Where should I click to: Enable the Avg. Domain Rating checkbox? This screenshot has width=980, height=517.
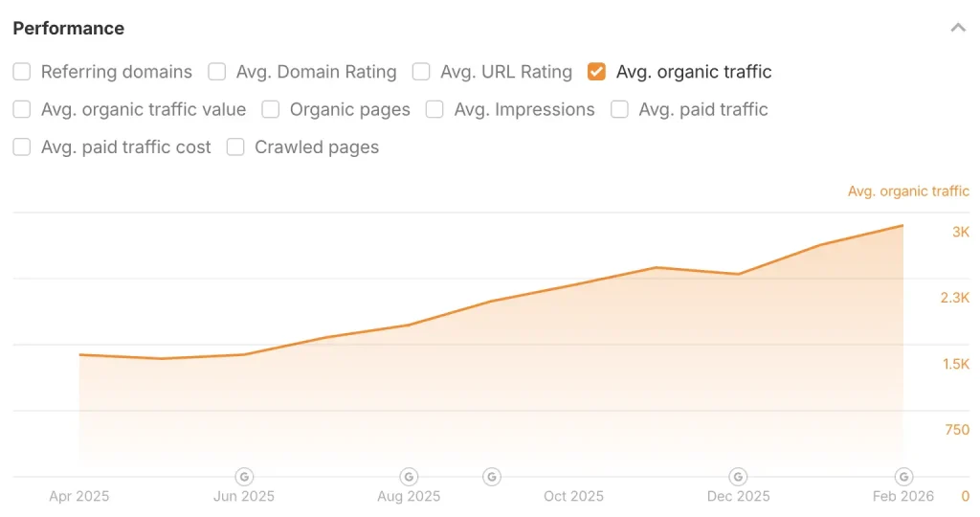pos(217,72)
